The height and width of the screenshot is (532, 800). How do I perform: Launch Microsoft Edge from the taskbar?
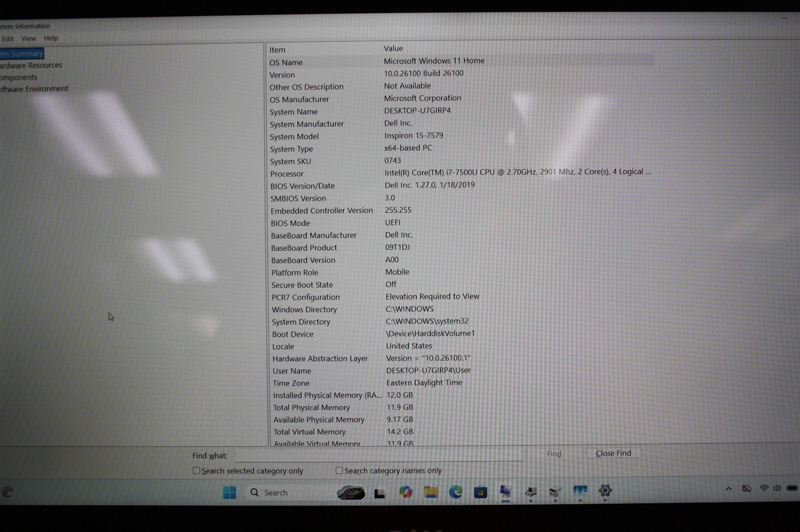pos(456,492)
